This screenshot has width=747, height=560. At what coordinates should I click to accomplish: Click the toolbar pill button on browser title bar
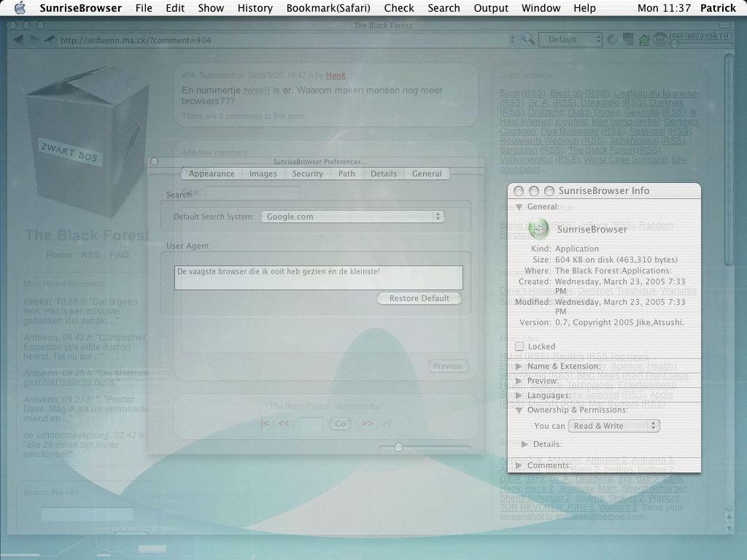(726, 26)
